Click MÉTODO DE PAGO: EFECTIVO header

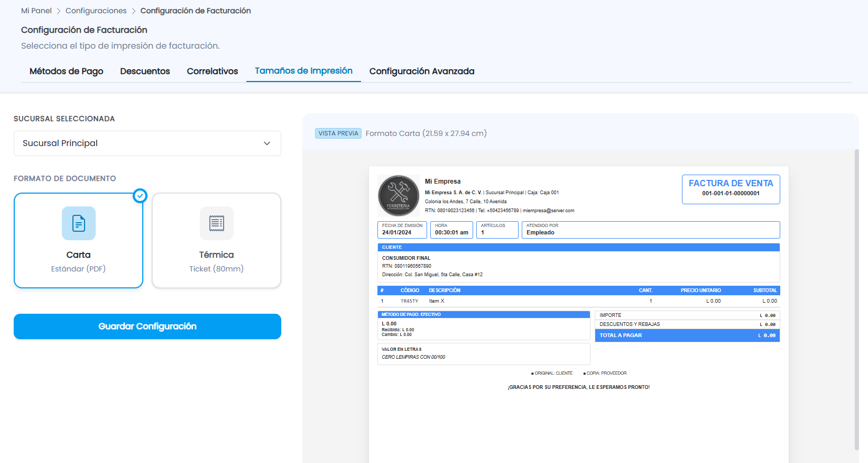click(484, 314)
